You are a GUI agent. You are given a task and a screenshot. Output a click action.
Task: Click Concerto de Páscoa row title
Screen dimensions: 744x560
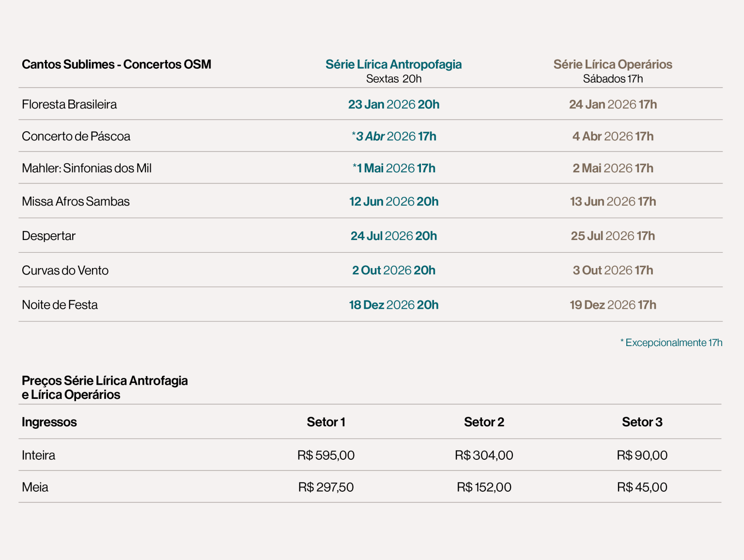[76, 136]
